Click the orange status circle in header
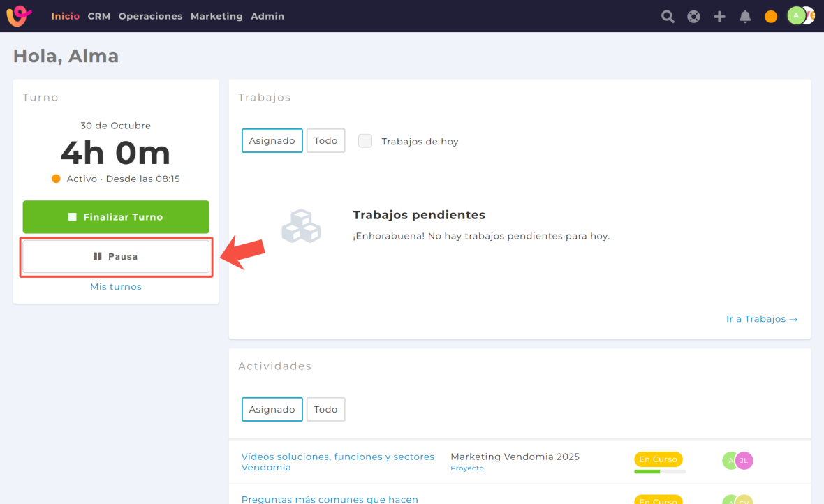This screenshot has width=824, height=504. tap(771, 17)
